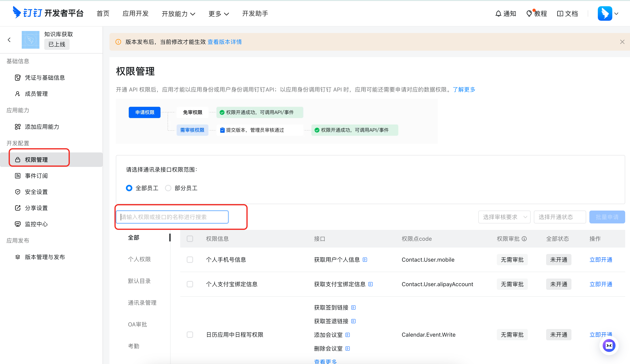Image resolution: width=630 pixels, height=364 pixels.
Task: Click the 教程 tutorial icon
Action: (x=536, y=13)
